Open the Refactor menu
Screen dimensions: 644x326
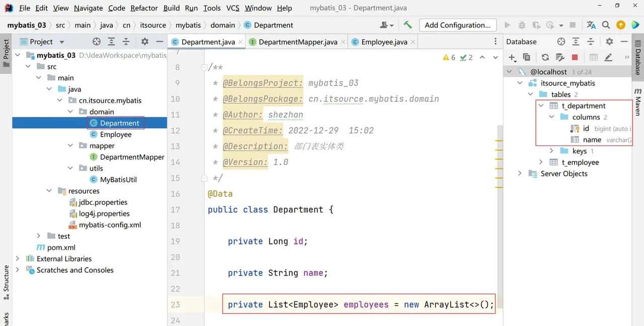click(144, 8)
